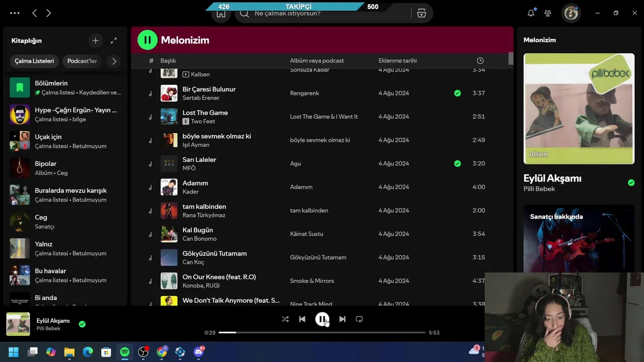Viewport: 644px width, 362px height.
Task: Open the Bipolar album
Action: (x=65, y=168)
